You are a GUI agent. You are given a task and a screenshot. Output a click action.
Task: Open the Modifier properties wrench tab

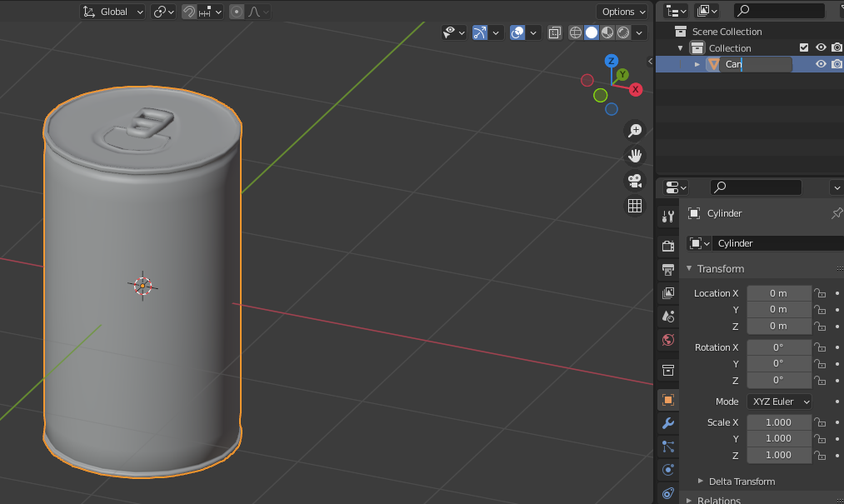tap(667, 423)
